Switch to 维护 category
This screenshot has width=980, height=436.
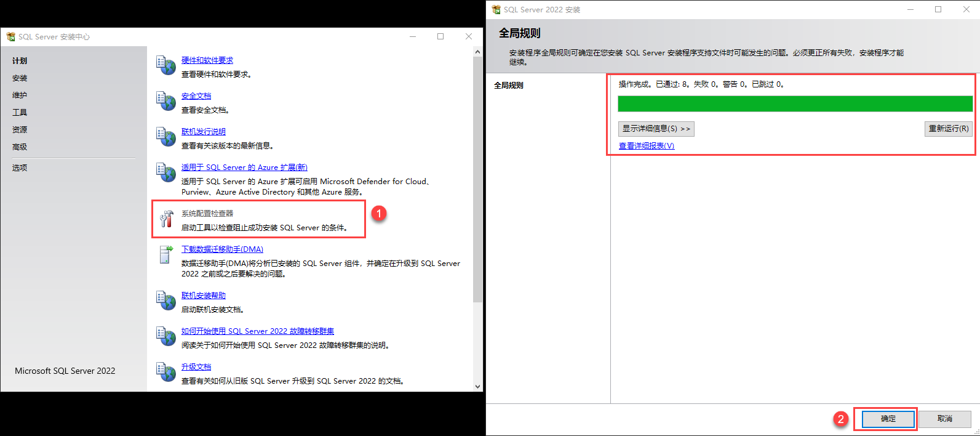coord(20,95)
